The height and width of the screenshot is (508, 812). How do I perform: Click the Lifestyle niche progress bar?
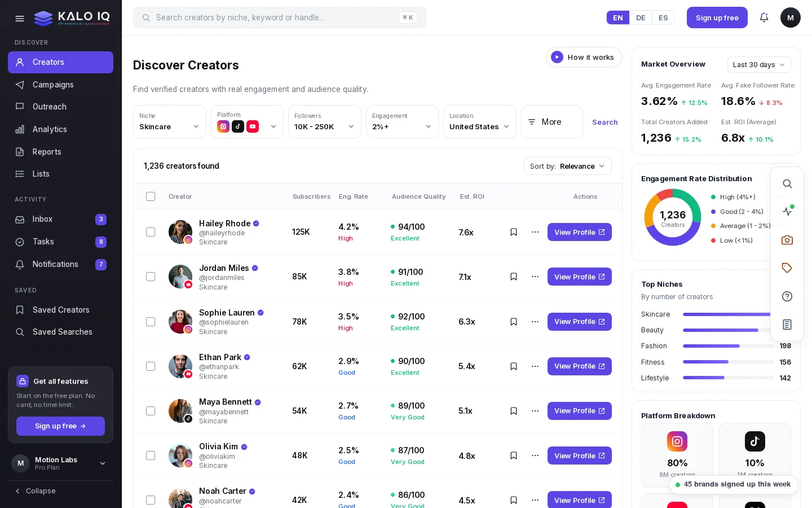pyautogui.click(x=728, y=378)
